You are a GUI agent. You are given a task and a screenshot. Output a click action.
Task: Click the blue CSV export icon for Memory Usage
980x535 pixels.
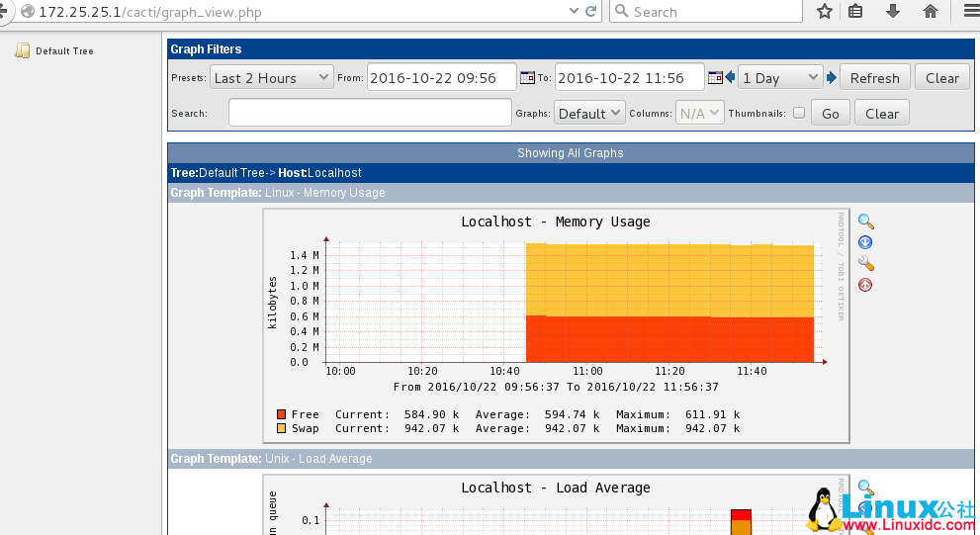tap(865, 242)
